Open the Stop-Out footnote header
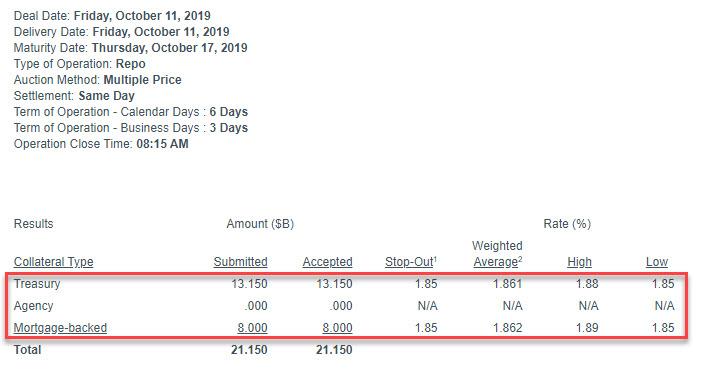The height and width of the screenshot is (371, 723). point(411,262)
